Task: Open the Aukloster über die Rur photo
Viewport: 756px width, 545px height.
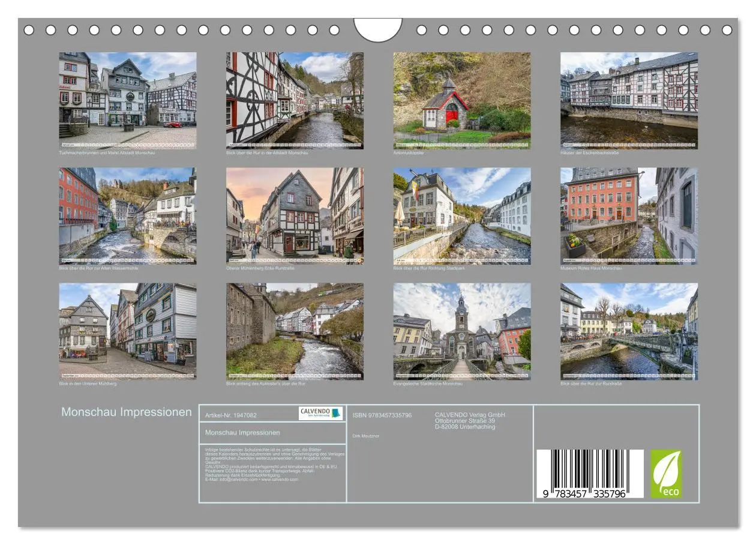Action: (295, 331)
